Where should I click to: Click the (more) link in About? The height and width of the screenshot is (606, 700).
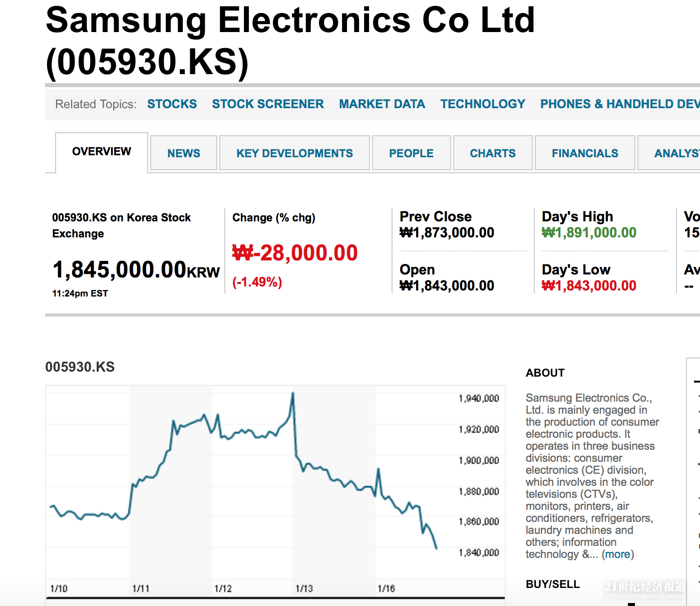pyautogui.click(x=618, y=554)
